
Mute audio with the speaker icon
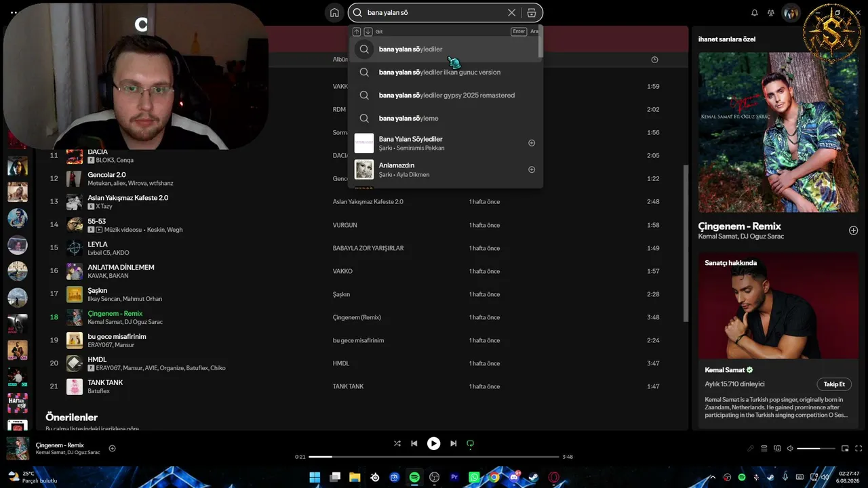790,448
